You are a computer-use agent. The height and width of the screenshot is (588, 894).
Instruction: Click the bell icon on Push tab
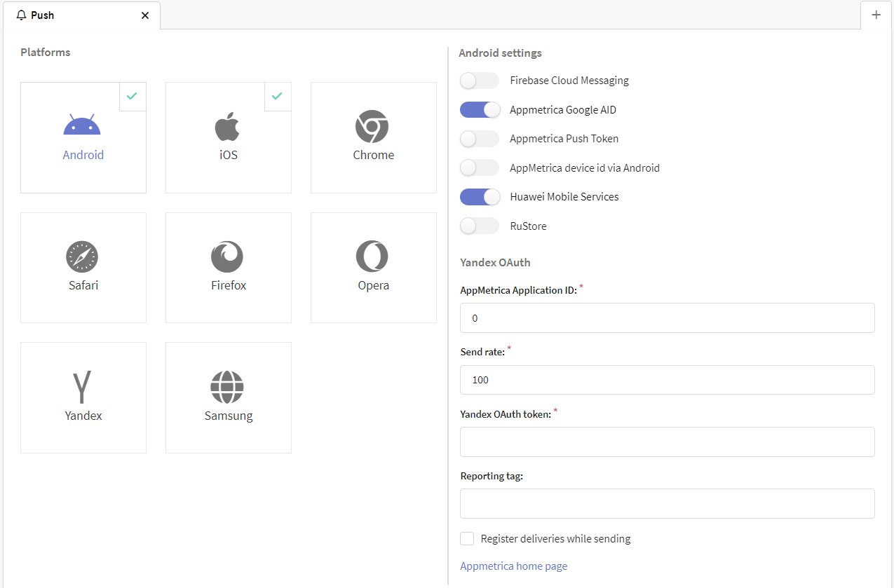(x=21, y=15)
